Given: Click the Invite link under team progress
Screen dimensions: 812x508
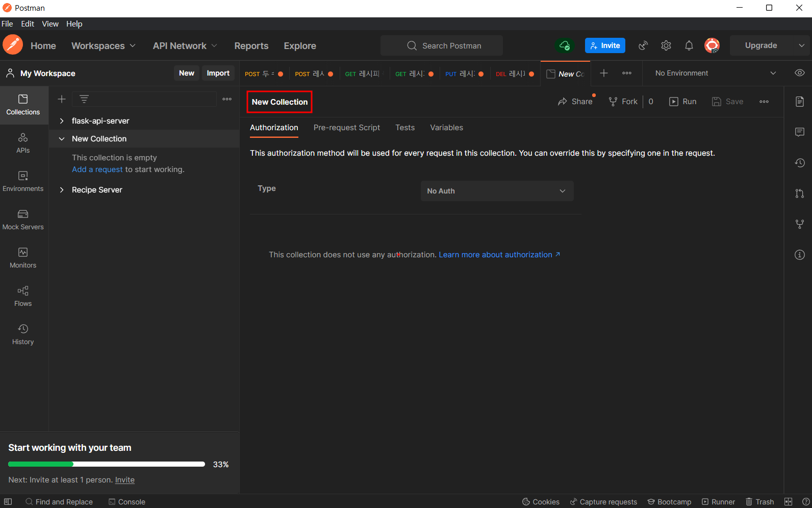Looking at the screenshot, I should click(x=125, y=480).
